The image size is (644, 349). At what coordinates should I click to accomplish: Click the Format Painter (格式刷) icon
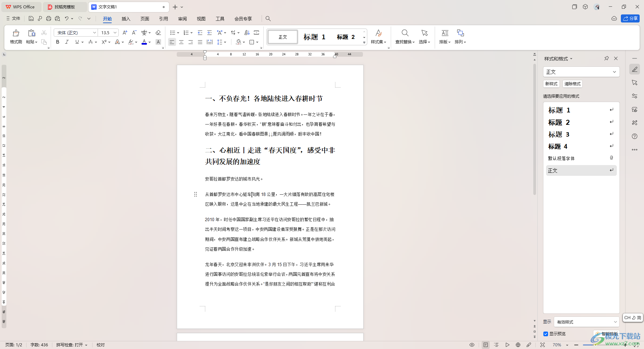pyautogui.click(x=16, y=33)
